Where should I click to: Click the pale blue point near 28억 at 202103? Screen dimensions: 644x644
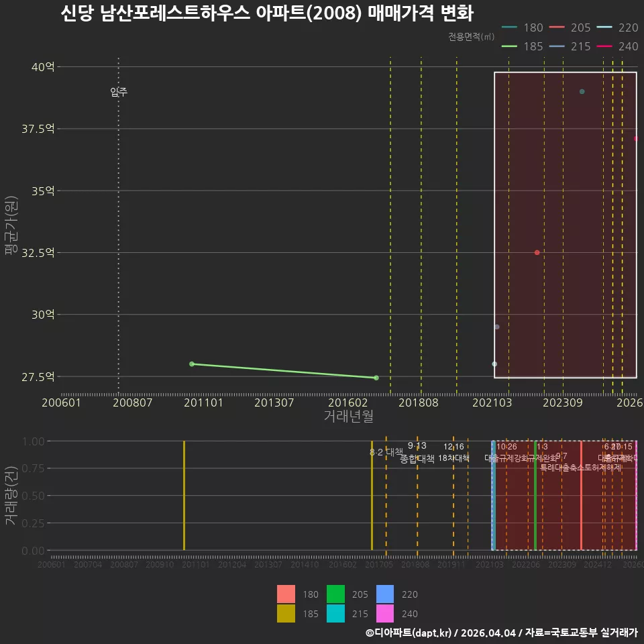point(494,364)
